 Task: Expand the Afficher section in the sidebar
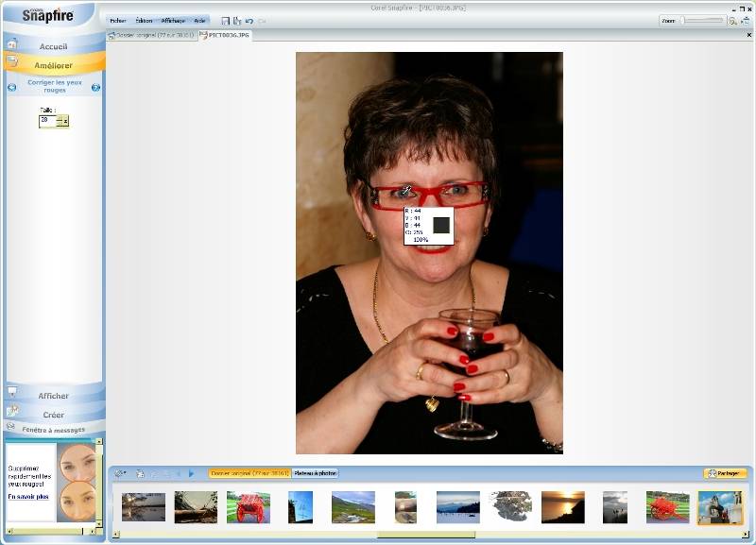pyautogui.click(x=53, y=396)
